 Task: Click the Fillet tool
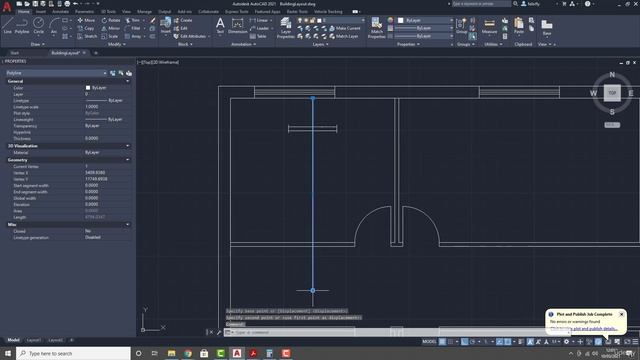pos(133,28)
